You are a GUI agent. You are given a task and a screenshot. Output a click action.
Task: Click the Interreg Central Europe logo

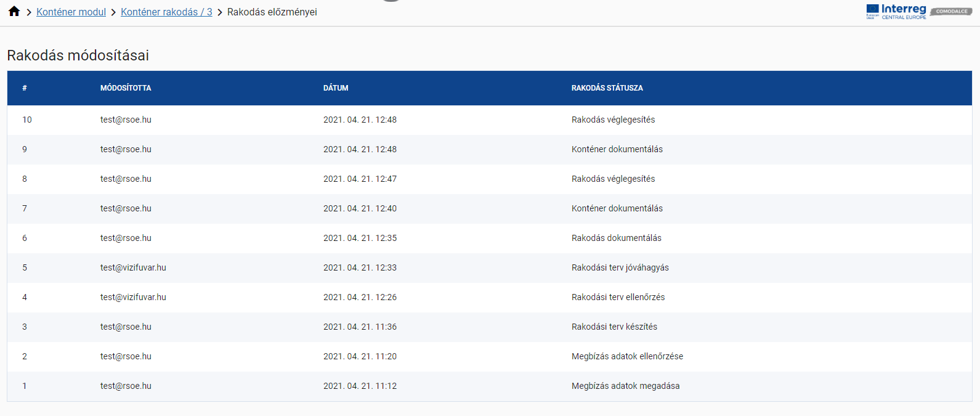click(x=896, y=12)
